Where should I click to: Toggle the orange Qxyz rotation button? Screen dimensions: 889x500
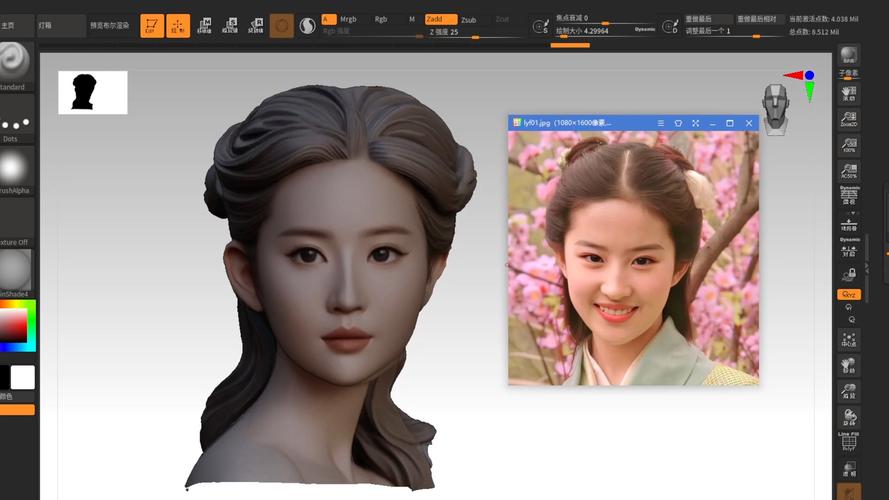click(849, 295)
